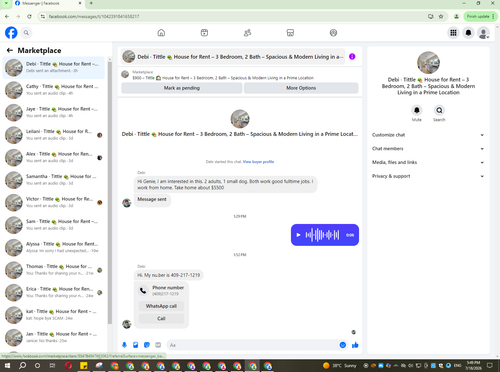Screen dimensions: 500x372
Task: Click the $900 Marketplace listing title
Action: coord(223,78)
